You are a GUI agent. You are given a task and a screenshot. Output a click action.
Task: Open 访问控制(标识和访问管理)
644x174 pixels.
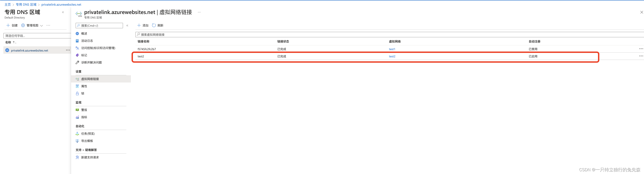tap(98, 48)
